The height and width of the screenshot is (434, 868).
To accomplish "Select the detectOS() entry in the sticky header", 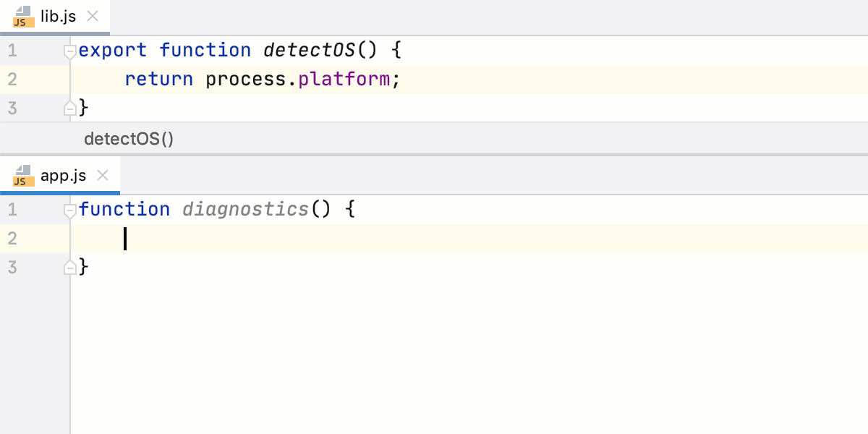I will [129, 138].
